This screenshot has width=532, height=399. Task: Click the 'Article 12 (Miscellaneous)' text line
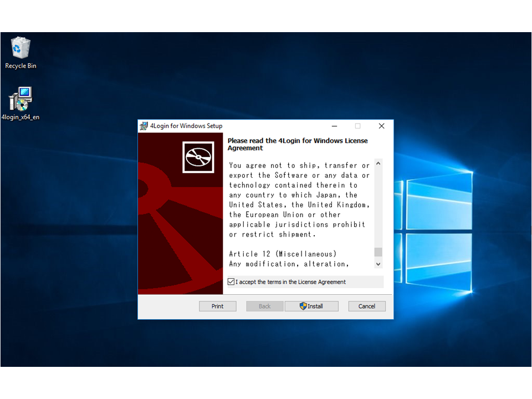[283, 254]
